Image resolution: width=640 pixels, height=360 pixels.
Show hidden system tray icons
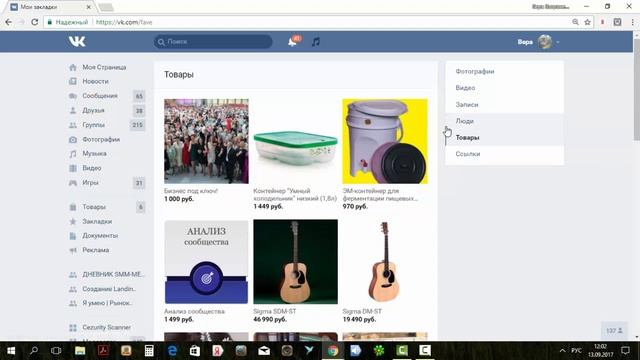click(562, 351)
